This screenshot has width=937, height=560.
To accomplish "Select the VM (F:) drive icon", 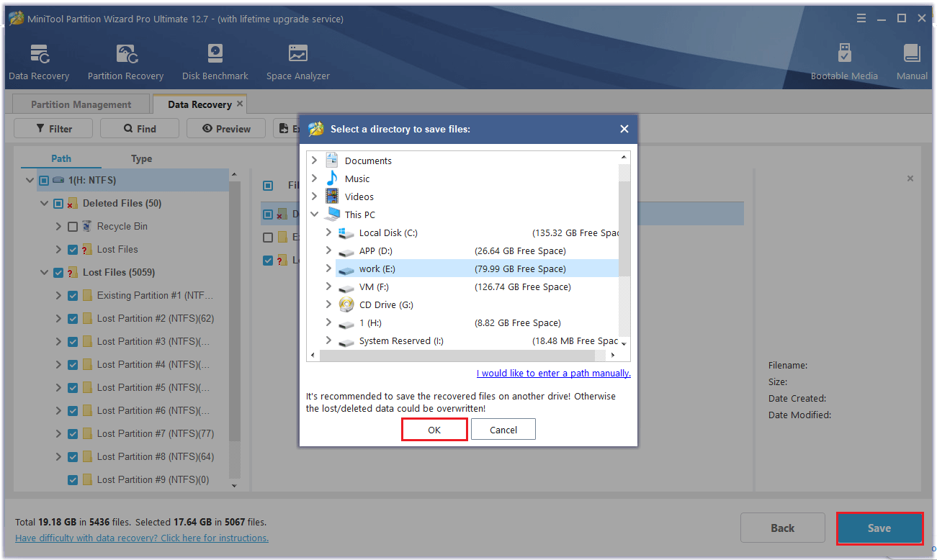I will tap(346, 287).
